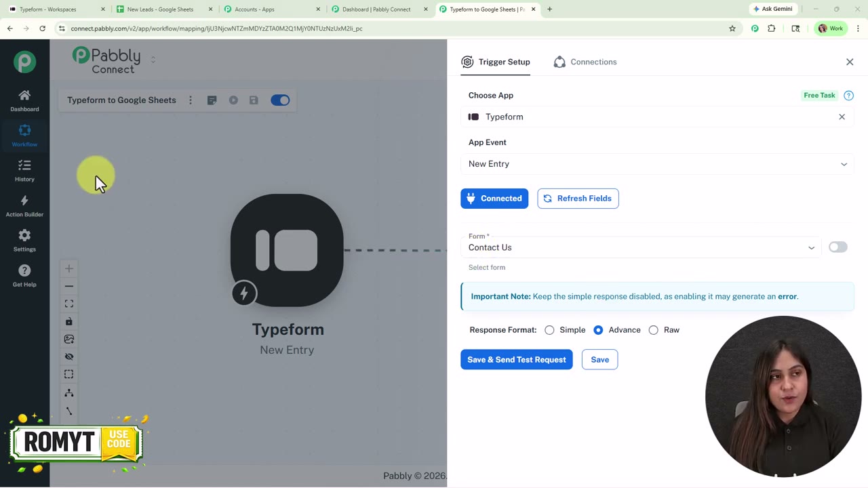Click the Save button
This screenshot has height=488, width=868.
click(x=599, y=360)
